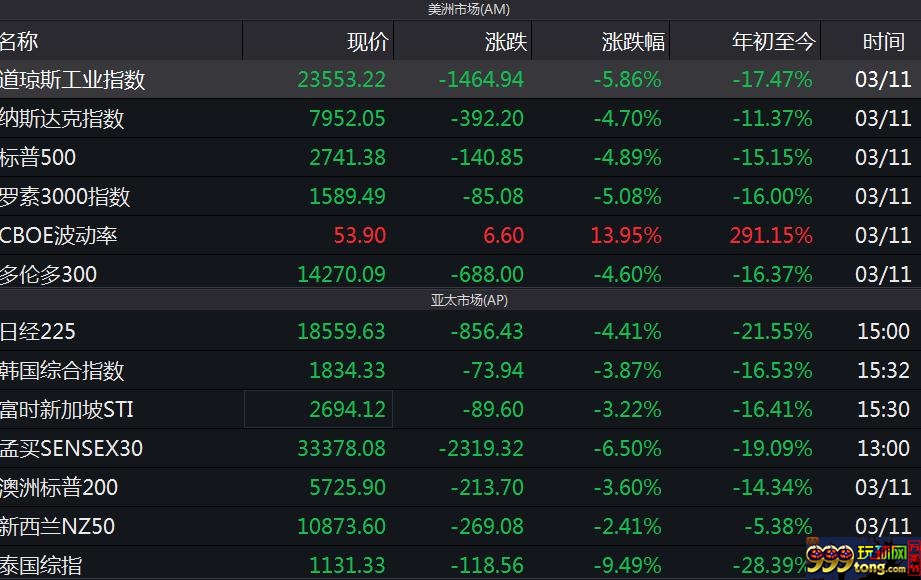This screenshot has height=580, width=921.
Task: Click the Singapore STI change -89.60
Action: (493, 409)
